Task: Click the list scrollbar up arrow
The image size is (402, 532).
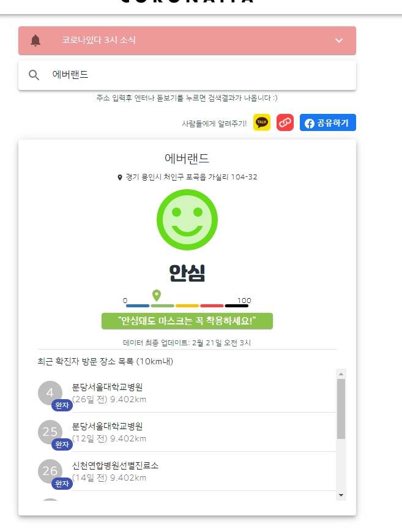Action: tap(341, 374)
